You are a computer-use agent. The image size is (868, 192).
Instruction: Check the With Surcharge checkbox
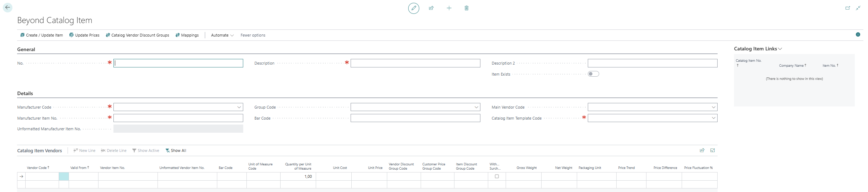pyautogui.click(x=497, y=176)
